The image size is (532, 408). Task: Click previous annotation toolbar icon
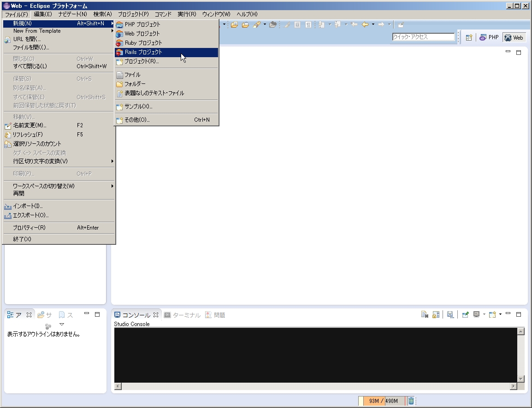337,24
